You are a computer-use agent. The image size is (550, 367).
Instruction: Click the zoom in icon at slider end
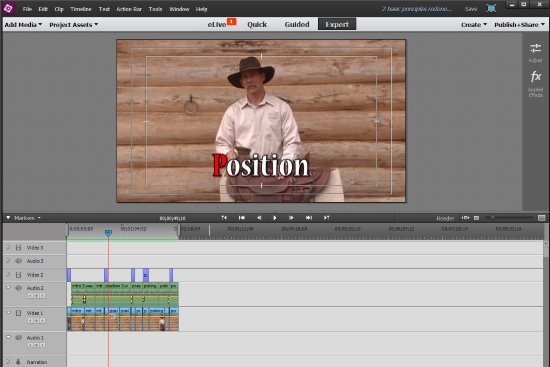tap(542, 218)
